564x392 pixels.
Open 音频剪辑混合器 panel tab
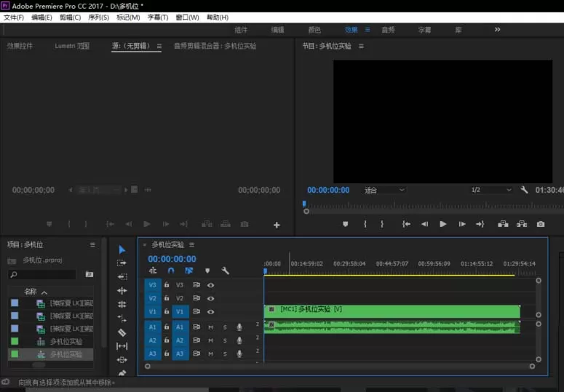215,46
